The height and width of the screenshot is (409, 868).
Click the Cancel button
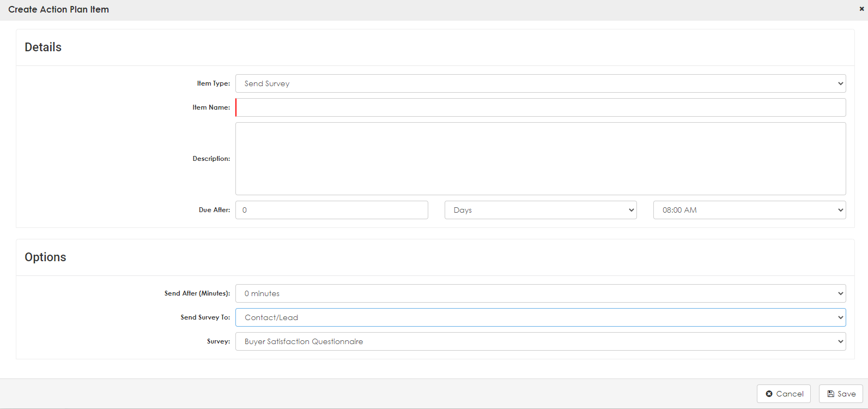tap(784, 394)
